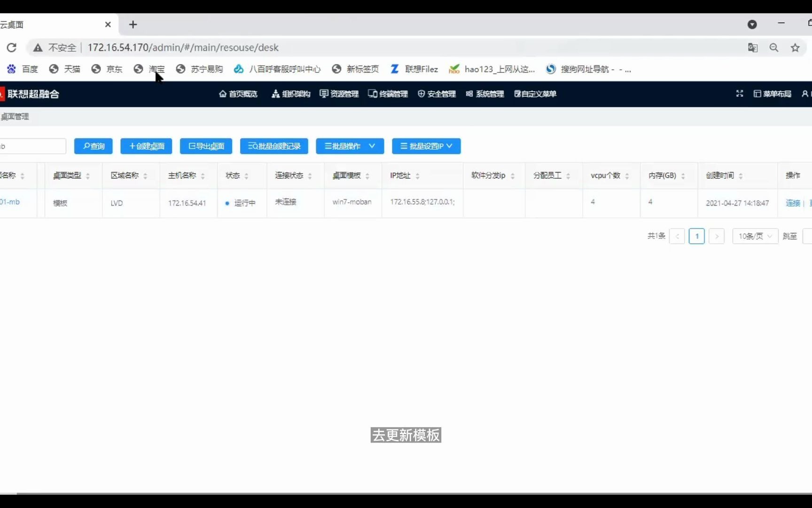Close the 云桌面 browser tab
This screenshot has height=508, width=812.
pos(108,24)
